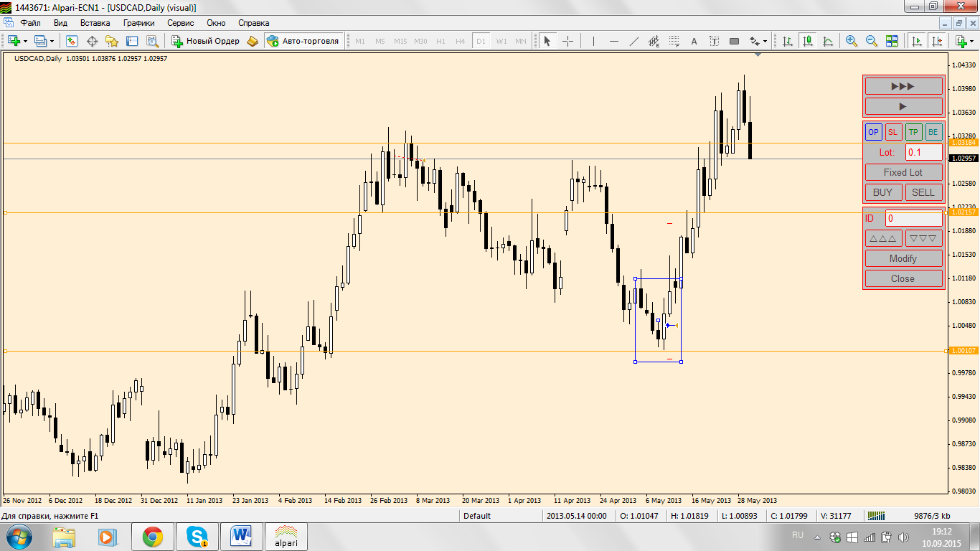Toggle Chart Shift option
Viewport: 980px width, 551px height.
tap(936, 41)
